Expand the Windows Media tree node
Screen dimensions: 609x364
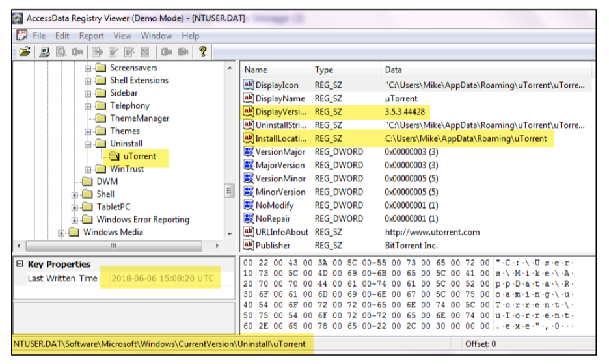point(61,233)
